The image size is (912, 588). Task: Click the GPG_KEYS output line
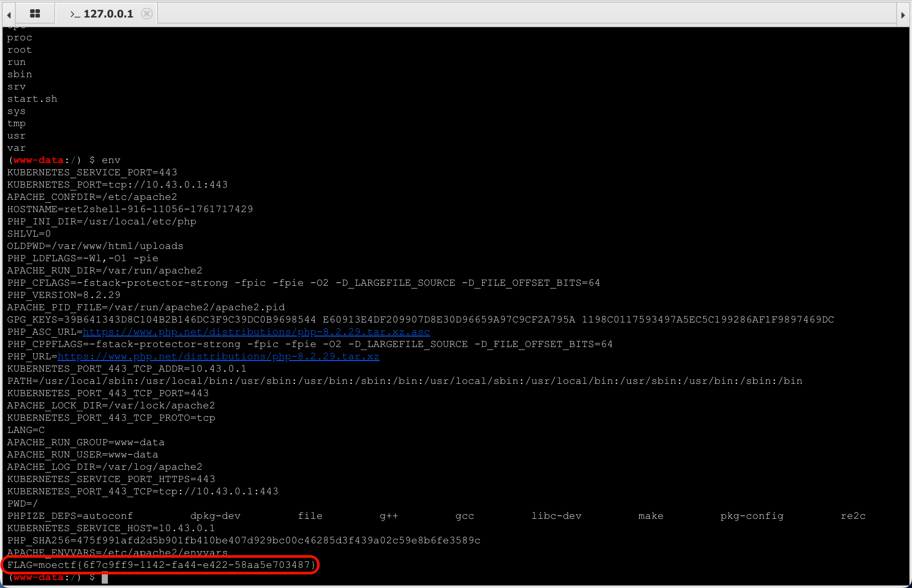(420, 319)
